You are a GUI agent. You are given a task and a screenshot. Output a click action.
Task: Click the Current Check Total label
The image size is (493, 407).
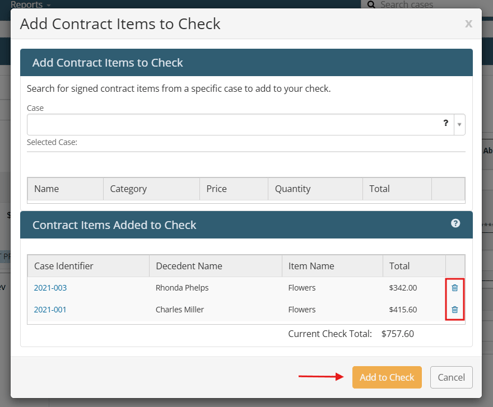coord(330,334)
